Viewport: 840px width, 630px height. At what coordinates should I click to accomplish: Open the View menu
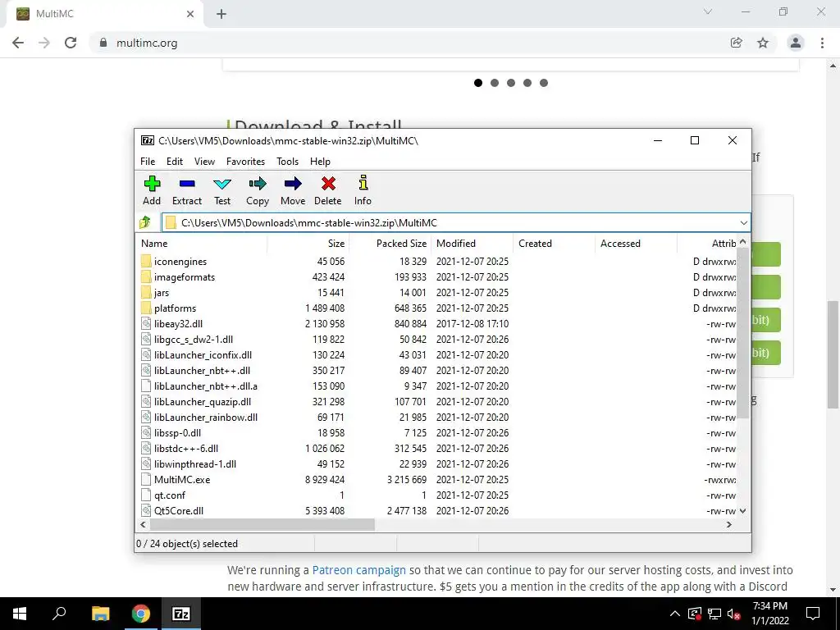click(204, 162)
